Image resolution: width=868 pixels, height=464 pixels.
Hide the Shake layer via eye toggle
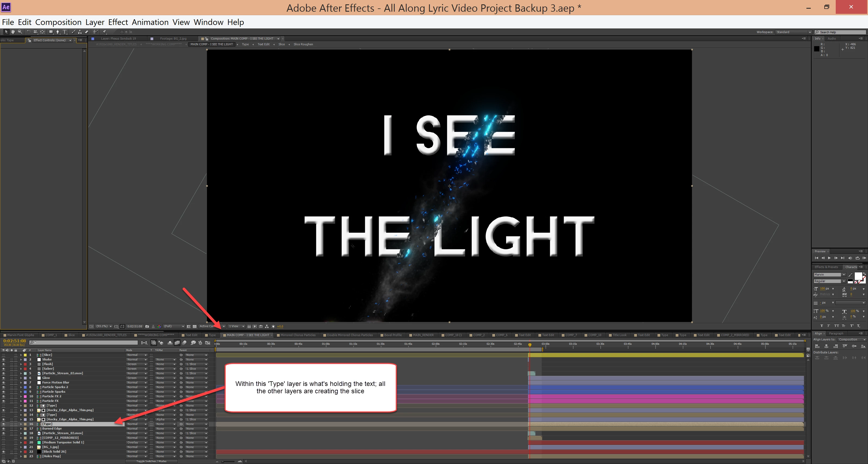(3, 360)
